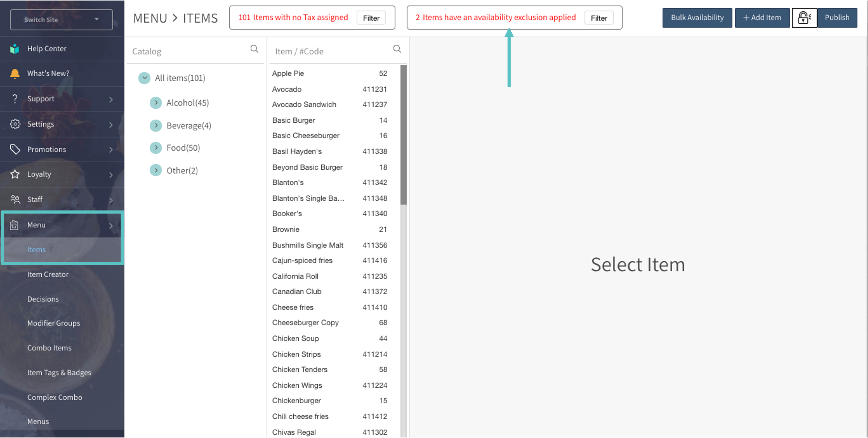Click the Staff people icon
The image size is (868, 438).
point(15,200)
